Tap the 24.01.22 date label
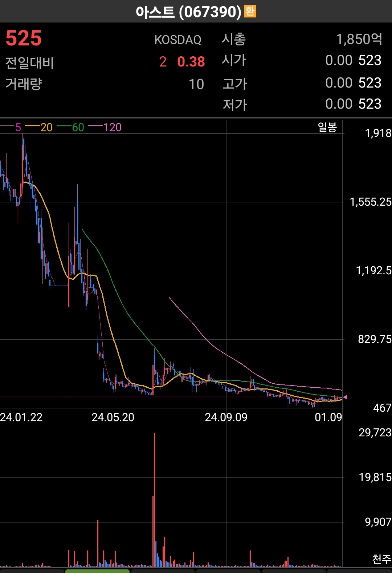392x573 pixels. (21, 417)
